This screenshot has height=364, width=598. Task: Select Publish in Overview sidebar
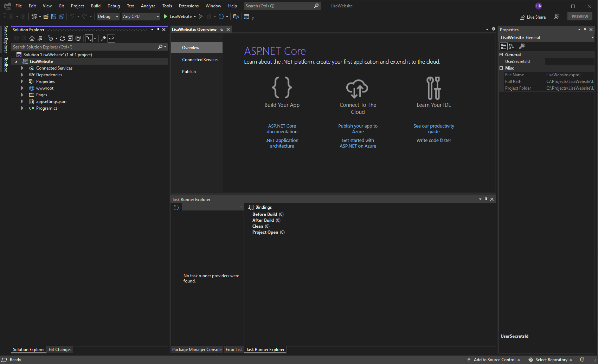[x=189, y=72]
